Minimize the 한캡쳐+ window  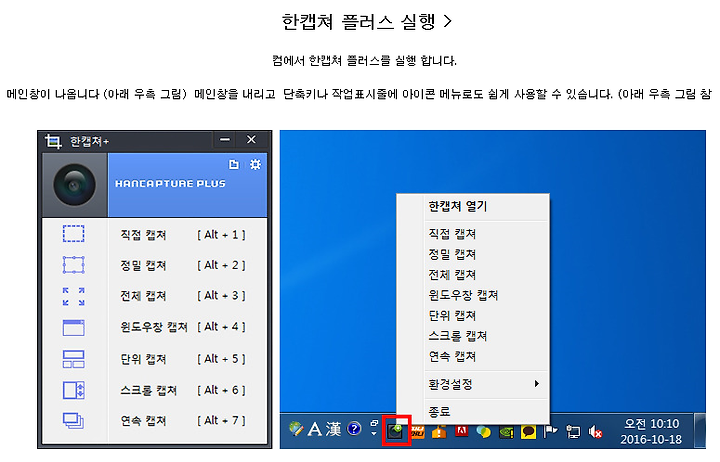point(225,140)
